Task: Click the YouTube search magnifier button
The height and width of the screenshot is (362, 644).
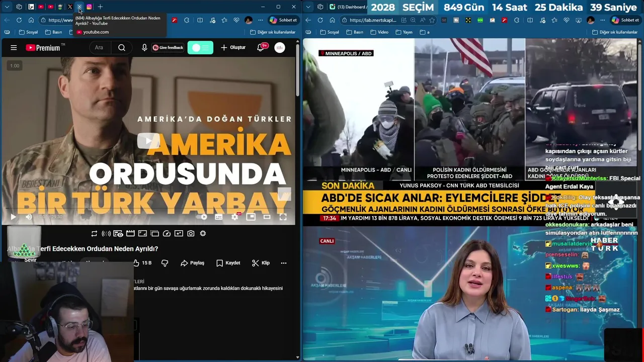Action: [122, 48]
